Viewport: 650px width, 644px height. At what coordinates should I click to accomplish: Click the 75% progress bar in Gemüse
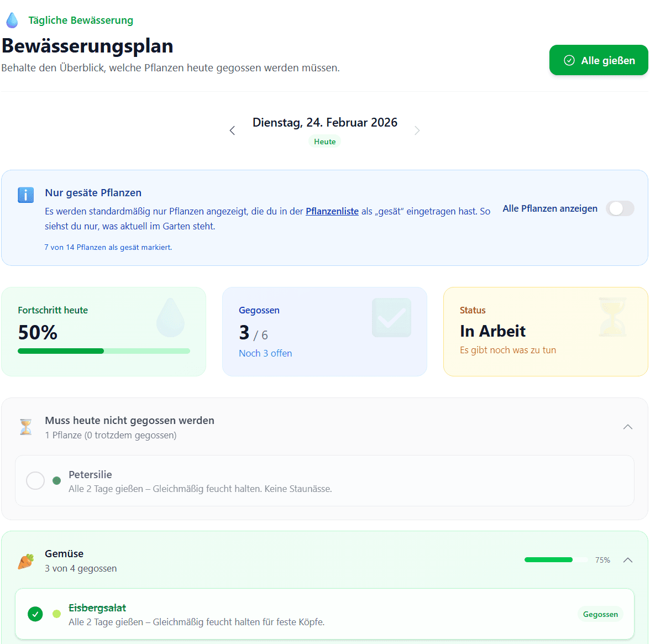click(x=555, y=559)
